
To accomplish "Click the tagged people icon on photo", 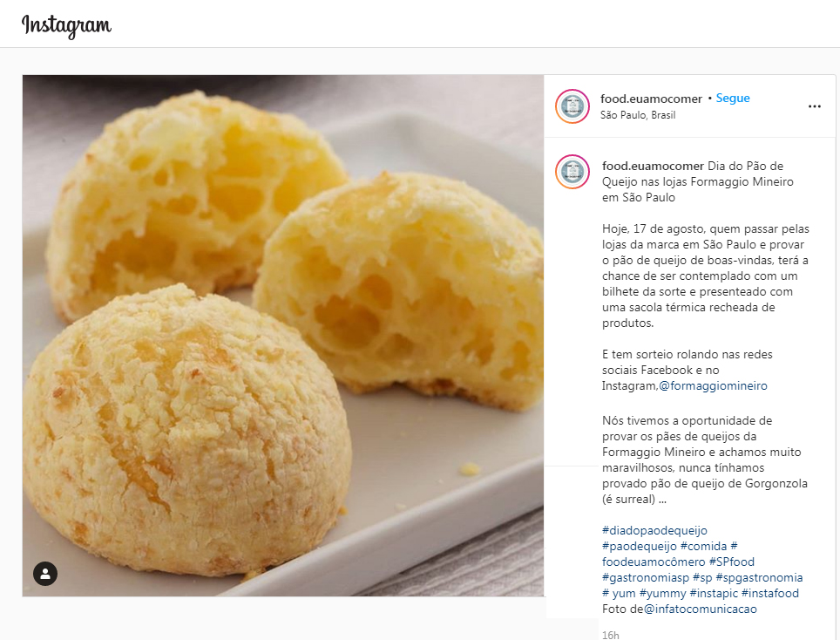I will click(x=45, y=574).
